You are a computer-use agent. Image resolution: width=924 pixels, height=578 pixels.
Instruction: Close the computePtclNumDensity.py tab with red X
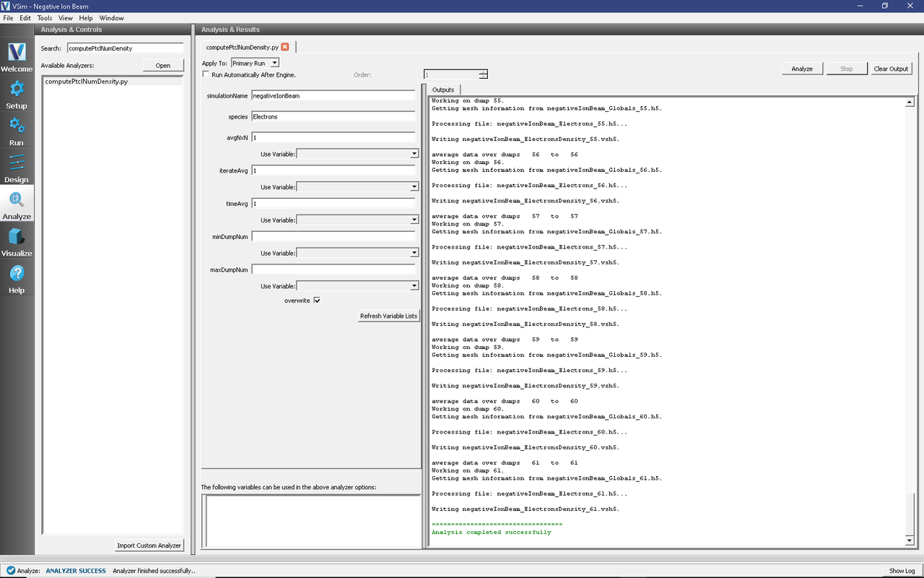[285, 47]
